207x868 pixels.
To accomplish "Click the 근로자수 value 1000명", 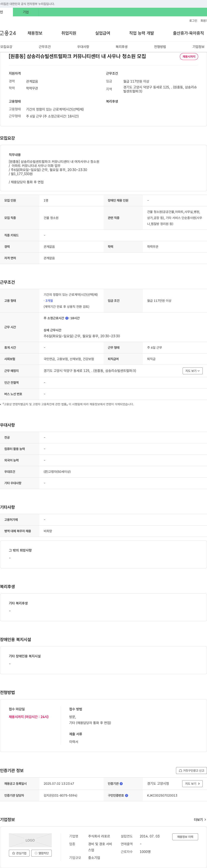I will coord(145,852).
